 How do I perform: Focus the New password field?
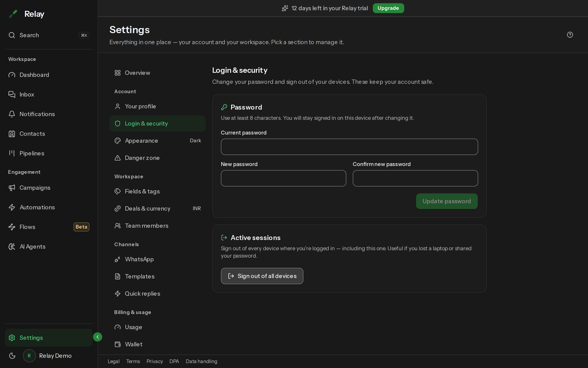(283, 178)
